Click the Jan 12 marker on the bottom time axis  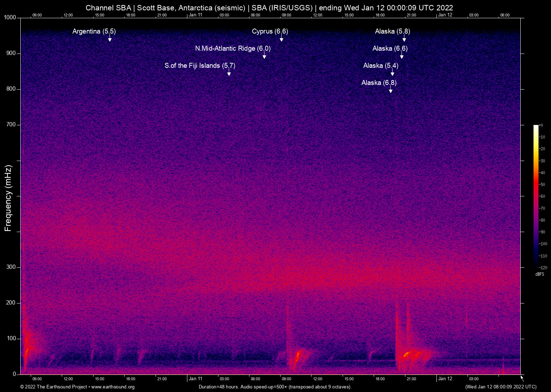(445, 379)
